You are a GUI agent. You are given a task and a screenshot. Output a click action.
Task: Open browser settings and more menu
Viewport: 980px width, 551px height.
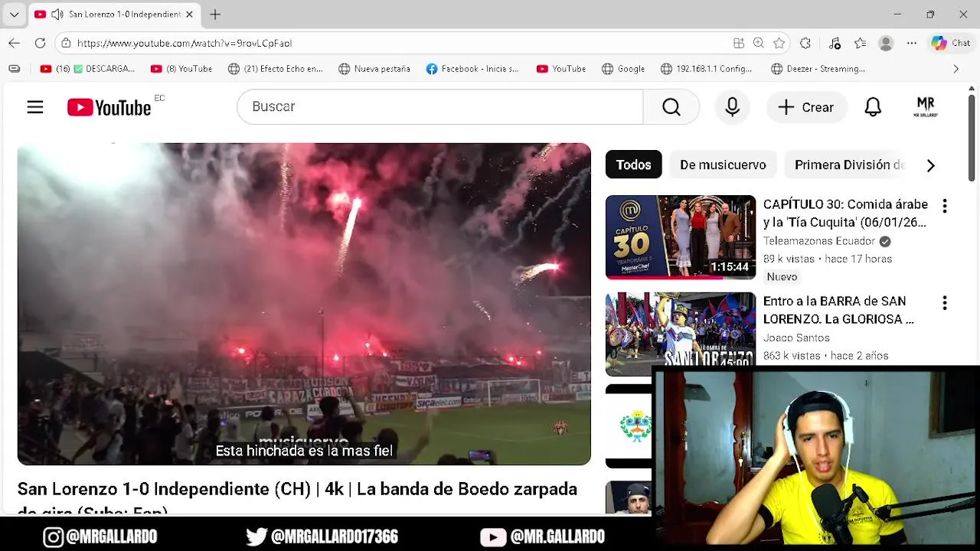pos(911,43)
